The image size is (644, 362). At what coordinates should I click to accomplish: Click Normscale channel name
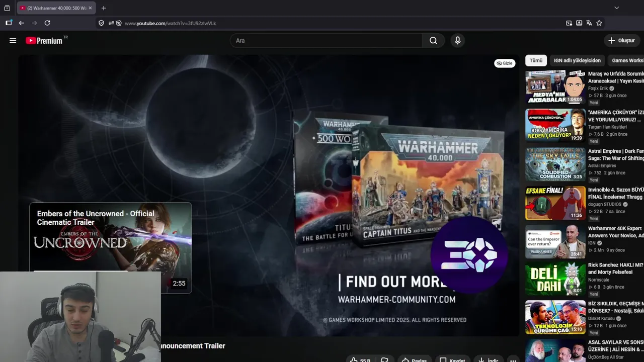(598, 280)
